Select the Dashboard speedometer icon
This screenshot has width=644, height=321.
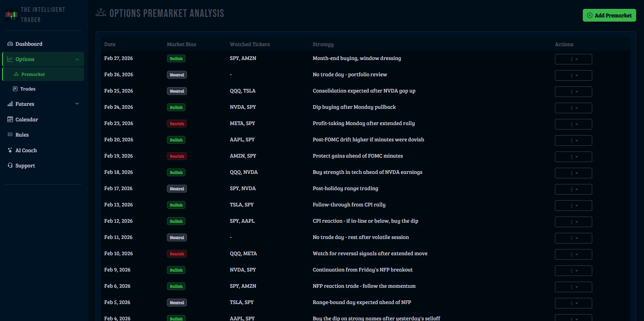pyautogui.click(x=10, y=44)
